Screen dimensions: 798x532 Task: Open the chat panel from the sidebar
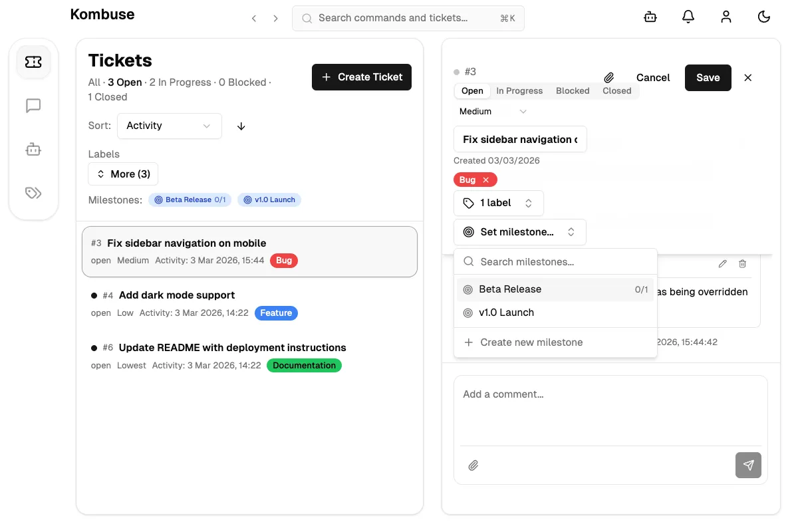pos(33,106)
